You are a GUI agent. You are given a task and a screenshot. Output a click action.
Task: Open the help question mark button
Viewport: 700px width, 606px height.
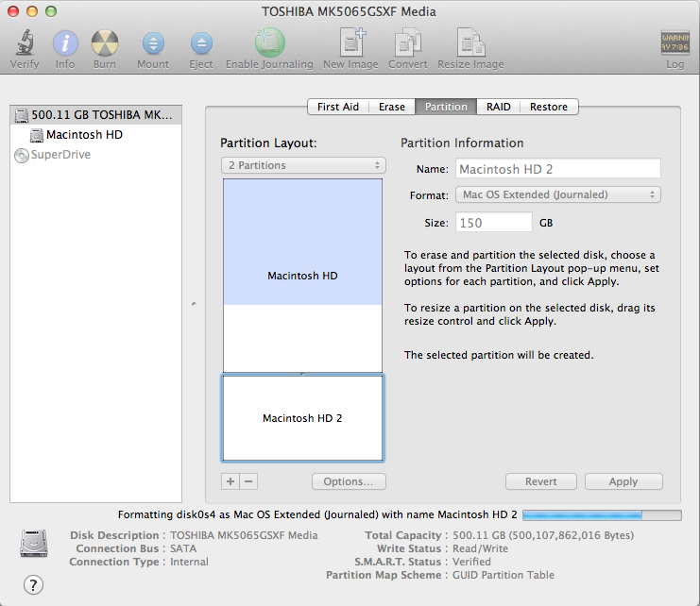[33, 585]
